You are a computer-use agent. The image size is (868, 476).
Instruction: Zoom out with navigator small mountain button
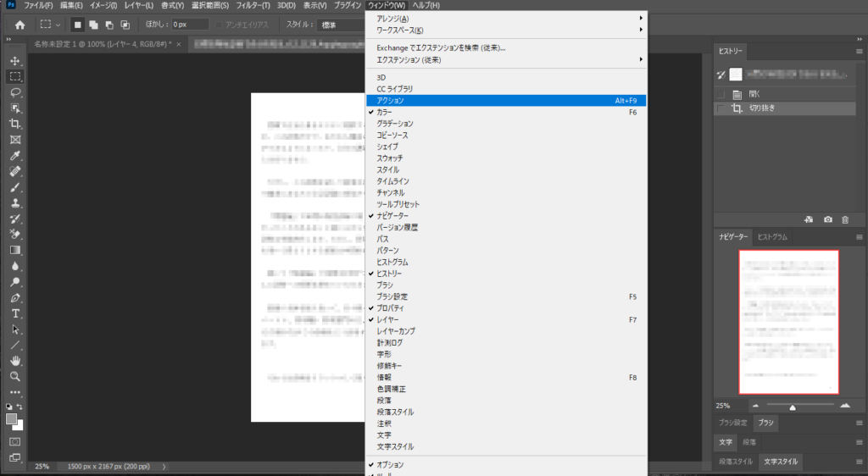(755, 406)
